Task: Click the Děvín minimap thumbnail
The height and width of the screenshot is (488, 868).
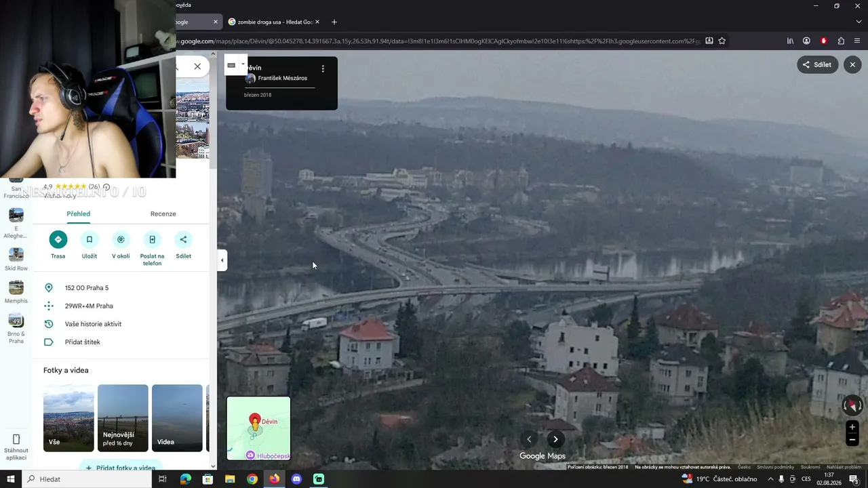Action: tap(258, 428)
